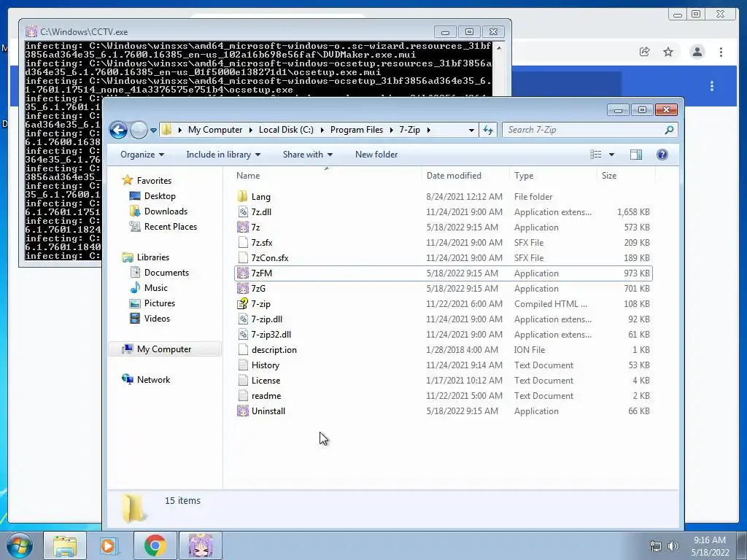This screenshot has height=560, width=747.
Task: Expand the view options dropdown arrow
Action: [612, 155]
